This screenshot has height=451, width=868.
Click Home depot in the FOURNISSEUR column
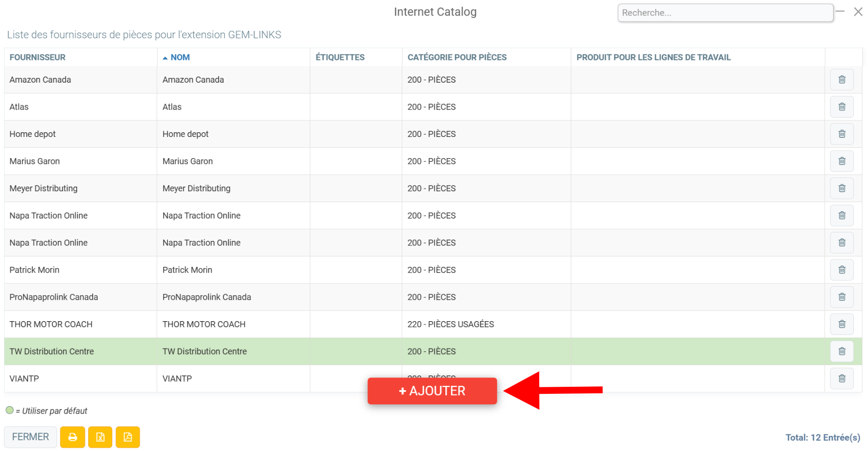(x=33, y=134)
